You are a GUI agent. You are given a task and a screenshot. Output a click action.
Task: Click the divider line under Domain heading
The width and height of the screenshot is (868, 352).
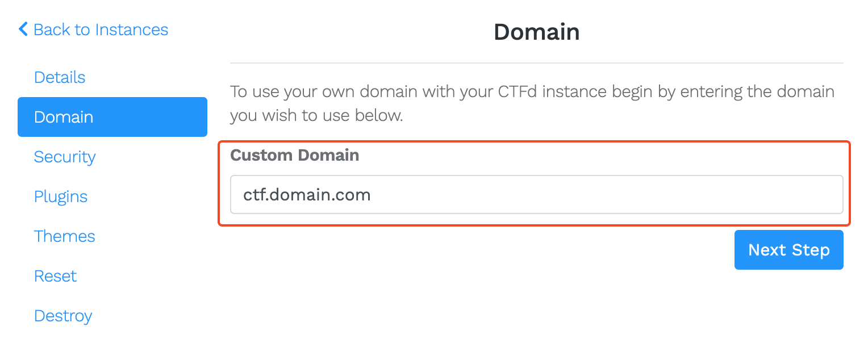[x=536, y=62]
